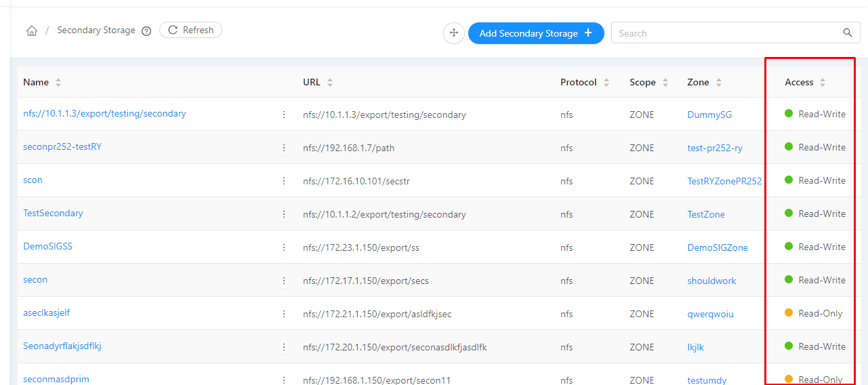This screenshot has height=385, width=868.
Task: Click URL nfs://192.168.1.7/path cell
Action: point(348,148)
